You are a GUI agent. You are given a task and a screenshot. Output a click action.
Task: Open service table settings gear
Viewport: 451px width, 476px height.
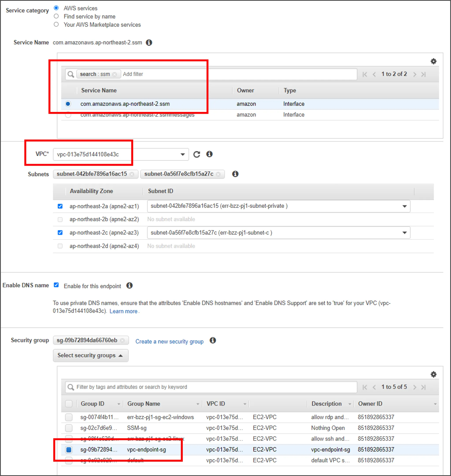click(x=433, y=61)
